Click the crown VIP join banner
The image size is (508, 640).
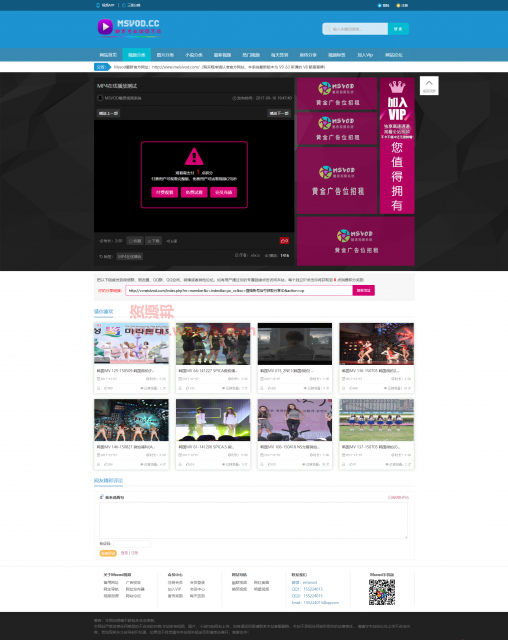click(x=397, y=146)
